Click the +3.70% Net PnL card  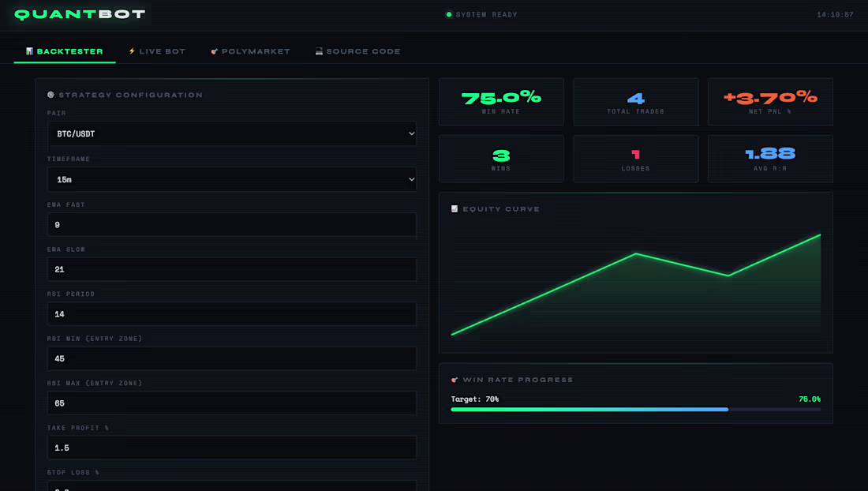point(770,102)
